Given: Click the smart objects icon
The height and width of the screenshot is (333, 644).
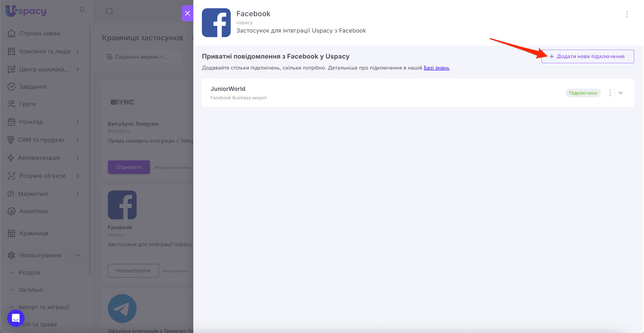Looking at the screenshot, I should (x=12, y=176).
